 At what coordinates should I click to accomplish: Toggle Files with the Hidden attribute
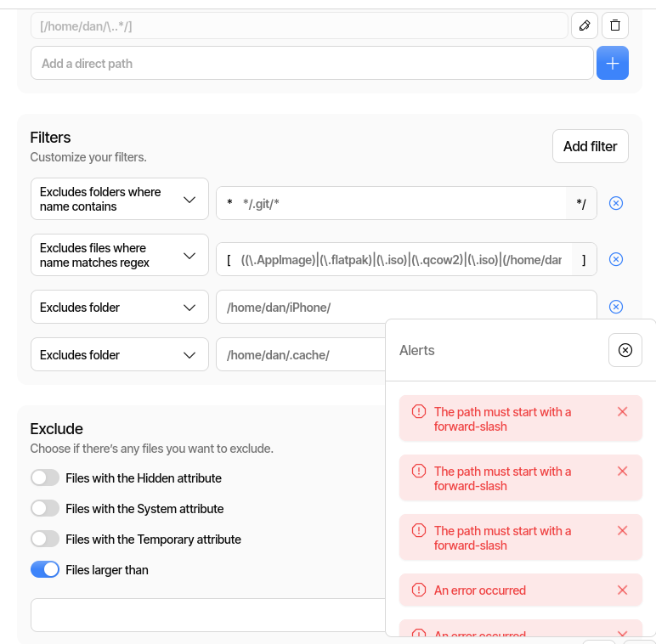pos(45,478)
